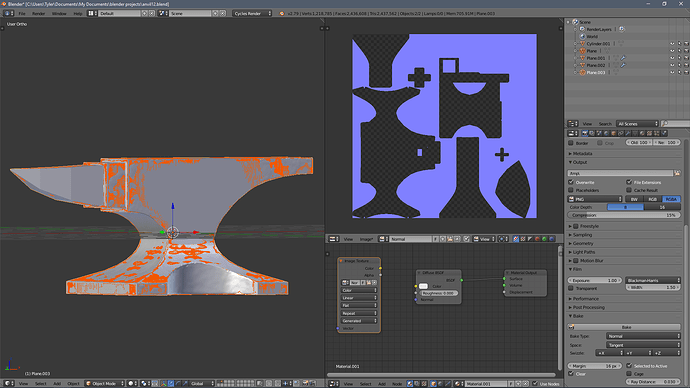Toggle the Overwrite checkbox
Viewport: 690px width, 388px height.
click(x=571, y=182)
